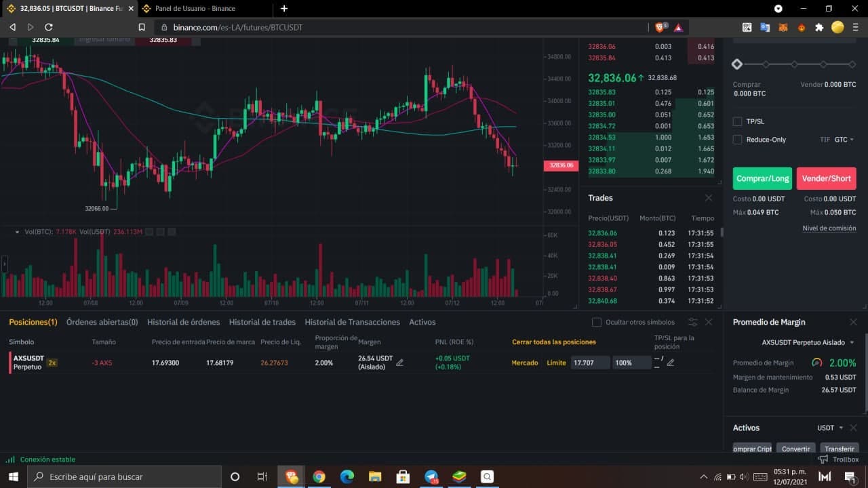Click the 2x leverage badge
Viewport: 868px width, 488px height.
coord(52,363)
